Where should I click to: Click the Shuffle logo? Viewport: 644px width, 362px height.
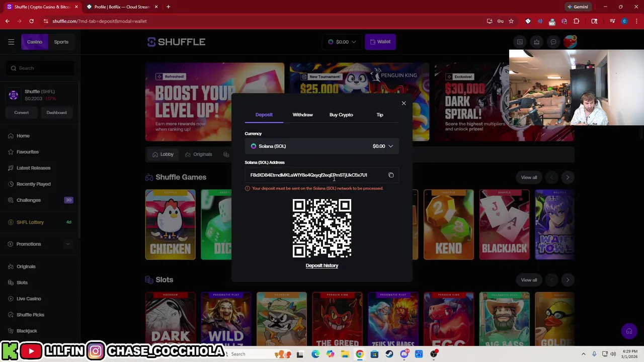click(176, 42)
